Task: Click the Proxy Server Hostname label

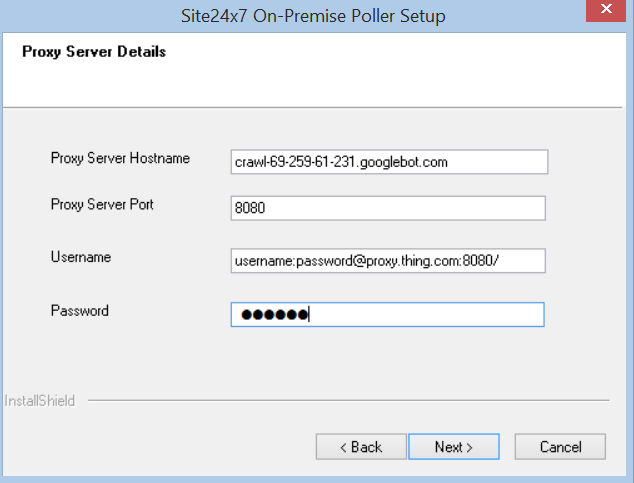Action: 120,158
